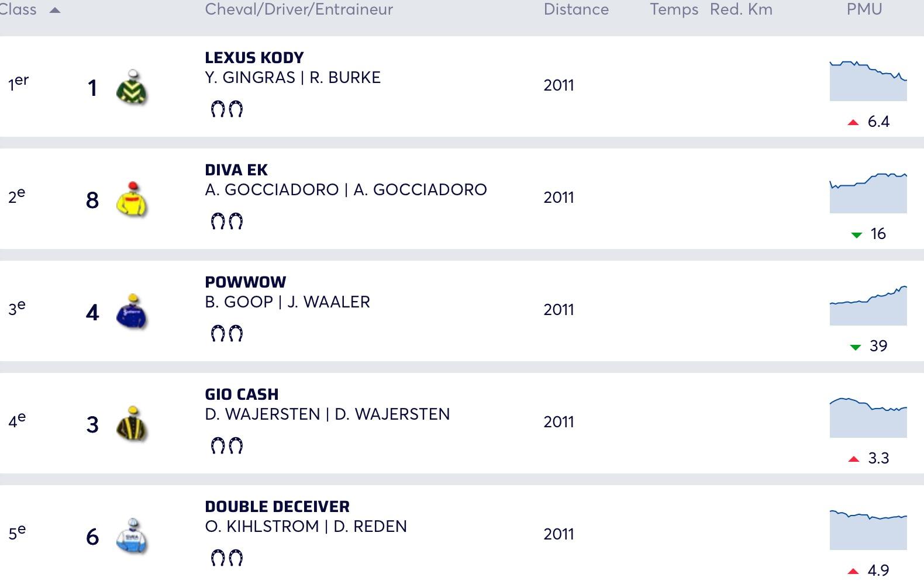Click the horseshoe icons under Gio Cash
This screenshot has height=581, width=924.
[226, 445]
